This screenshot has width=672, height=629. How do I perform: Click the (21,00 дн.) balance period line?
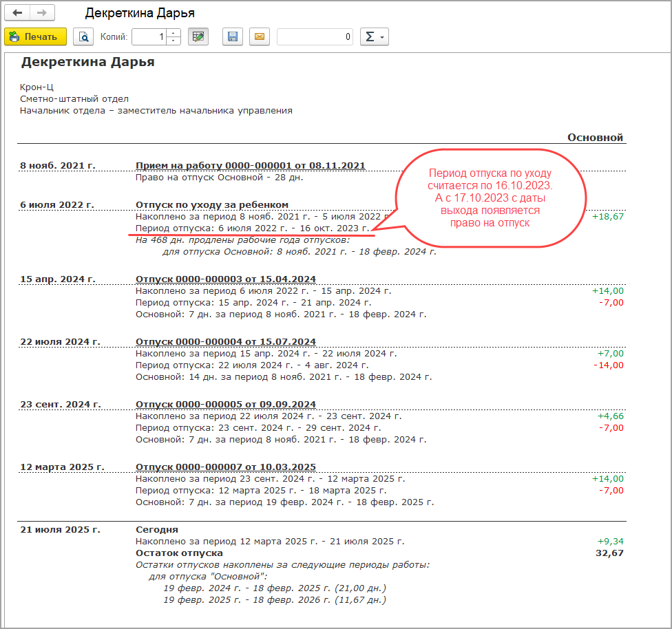pyautogui.click(x=275, y=588)
